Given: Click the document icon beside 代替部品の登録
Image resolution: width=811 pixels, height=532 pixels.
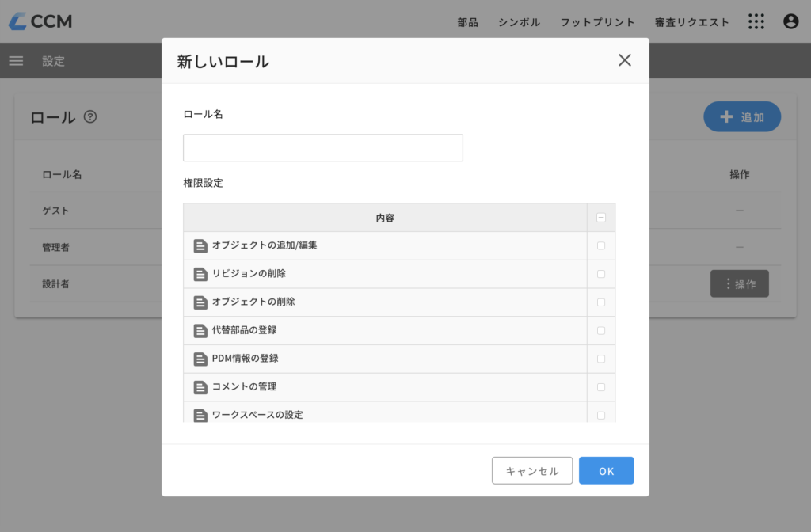Looking at the screenshot, I should pos(200,330).
